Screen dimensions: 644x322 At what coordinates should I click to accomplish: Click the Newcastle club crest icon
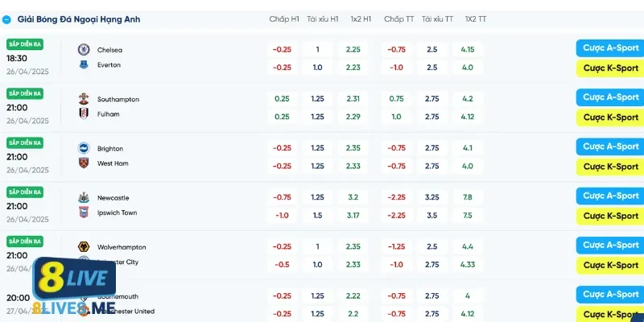point(83,198)
